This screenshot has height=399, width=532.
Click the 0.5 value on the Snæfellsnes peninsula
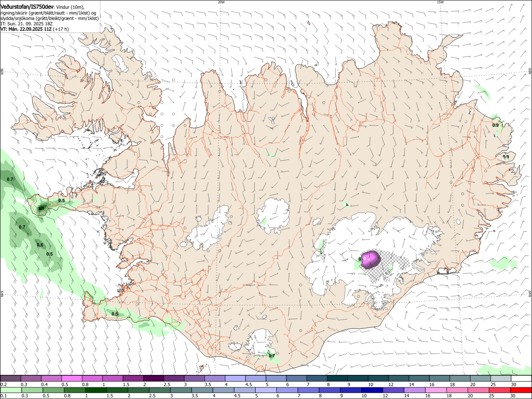coord(62,200)
